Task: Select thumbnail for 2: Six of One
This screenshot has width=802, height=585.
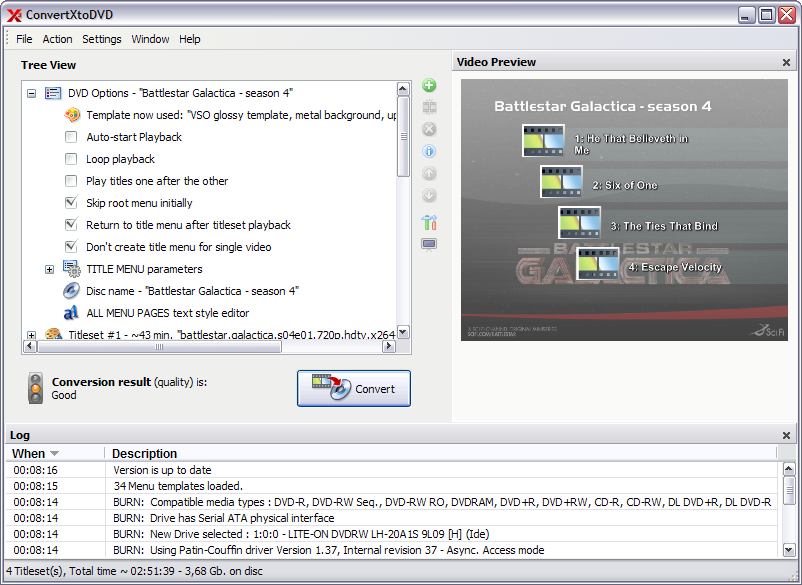Action: pyautogui.click(x=561, y=181)
